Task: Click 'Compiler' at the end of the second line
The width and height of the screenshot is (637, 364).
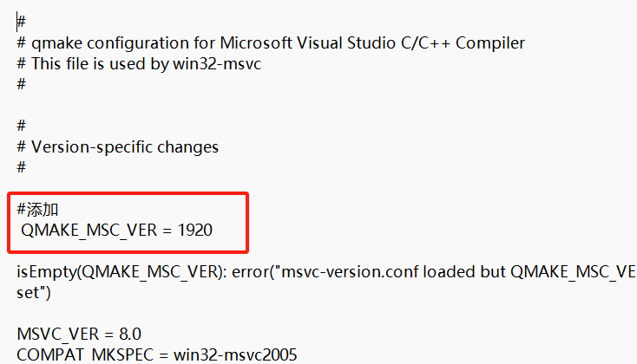Action: [490, 43]
